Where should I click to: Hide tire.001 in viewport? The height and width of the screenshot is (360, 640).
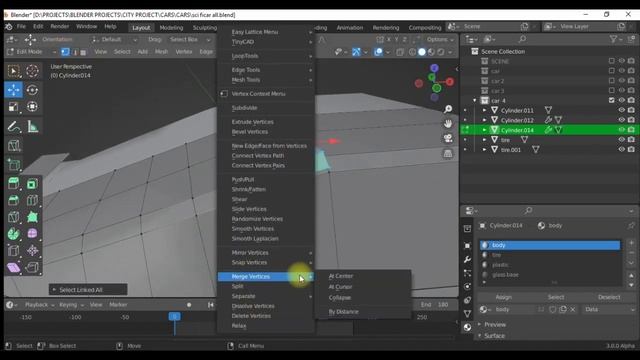tap(621, 149)
